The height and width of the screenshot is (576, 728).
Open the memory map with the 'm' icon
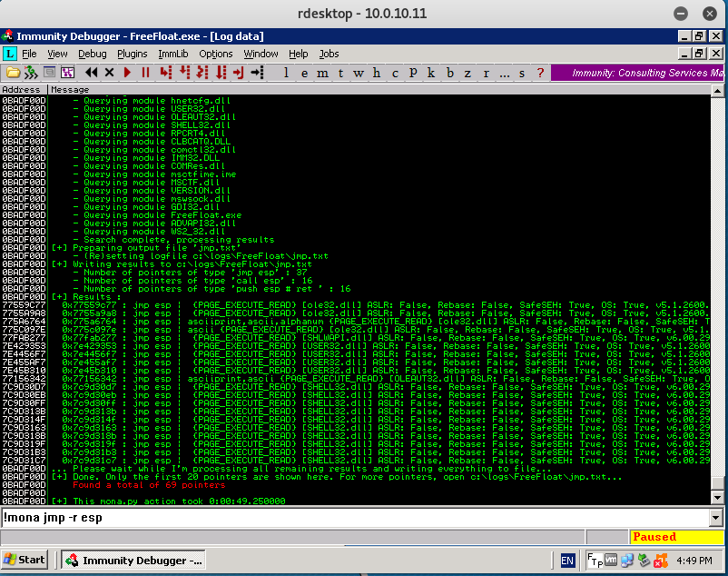tap(323, 74)
